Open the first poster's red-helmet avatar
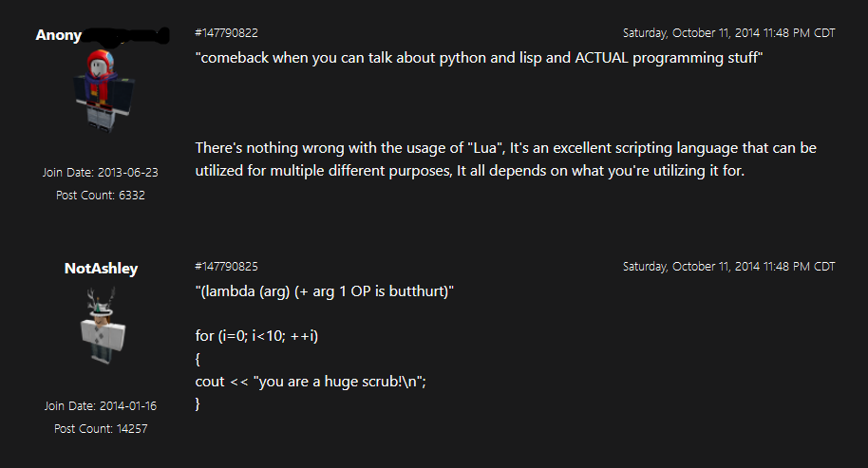Viewport: 868px width, 468px height. click(x=103, y=91)
